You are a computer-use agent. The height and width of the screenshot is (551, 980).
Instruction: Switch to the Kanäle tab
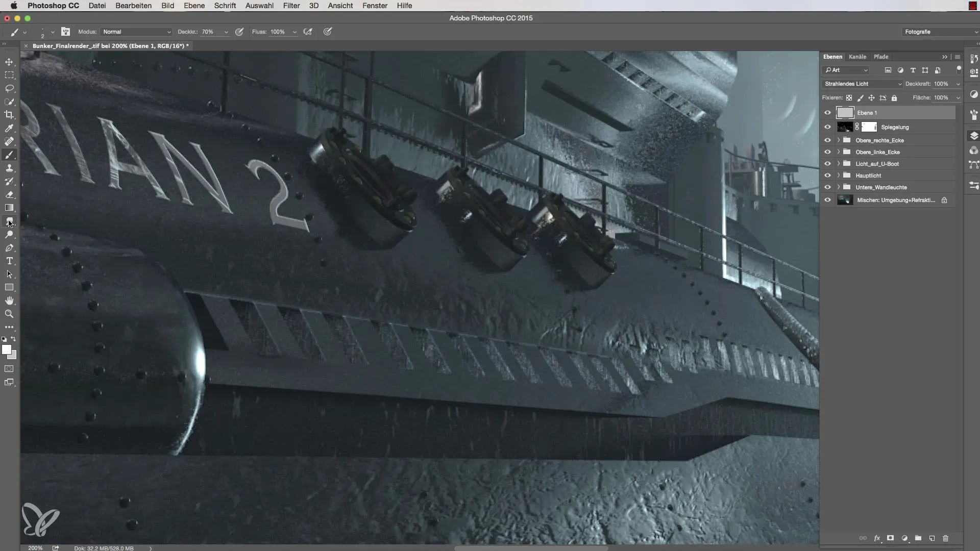coord(857,57)
